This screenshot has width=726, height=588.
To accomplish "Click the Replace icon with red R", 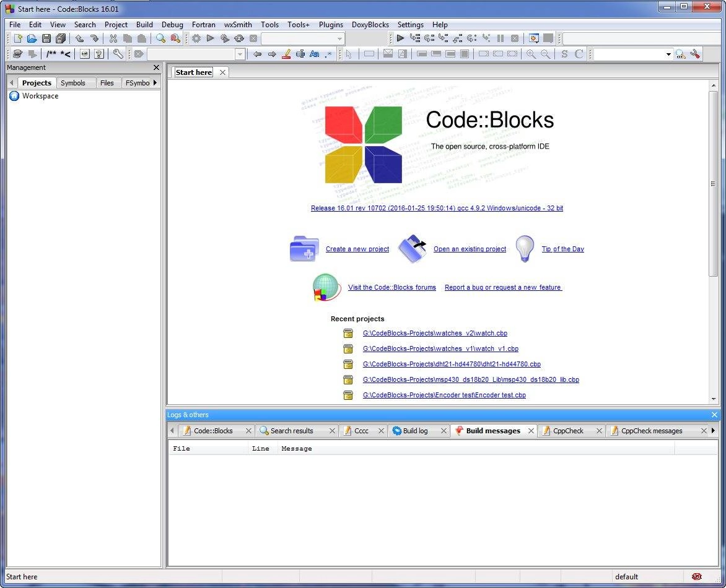I will tap(175, 38).
